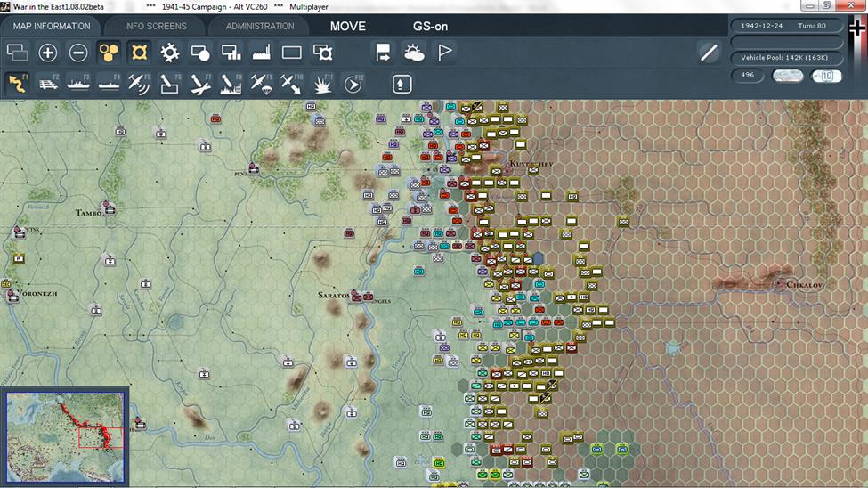The width and height of the screenshot is (868, 488).
Task: Select F10 air transfer mode
Action: tap(291, 85)
